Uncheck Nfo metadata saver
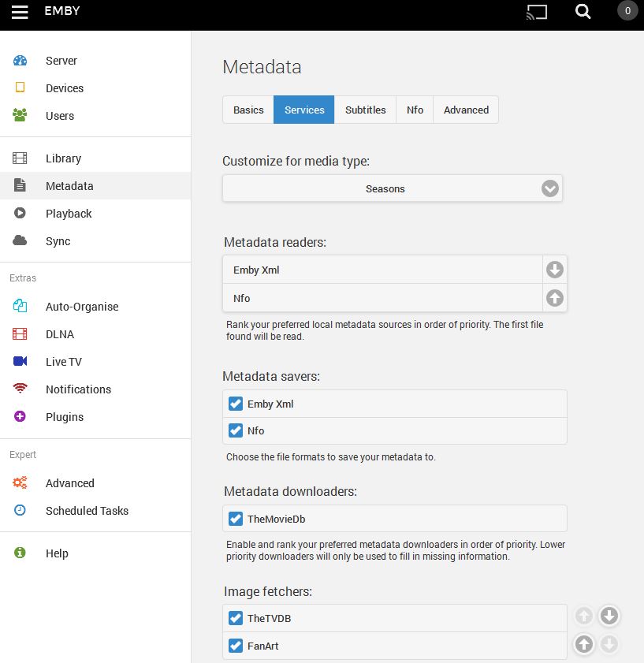 pos(235,430)
